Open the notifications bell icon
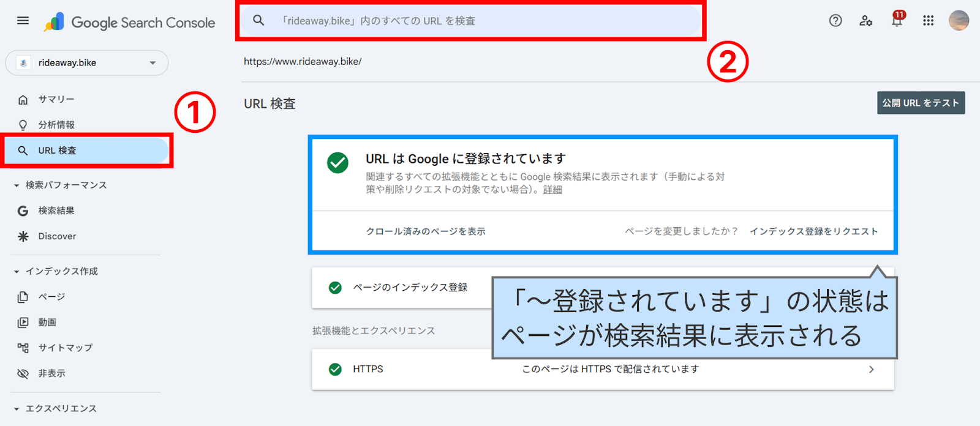The height and width of the screenshot is (426, 980). [897, 20]
